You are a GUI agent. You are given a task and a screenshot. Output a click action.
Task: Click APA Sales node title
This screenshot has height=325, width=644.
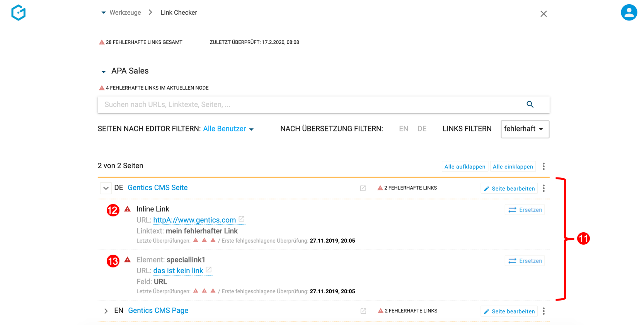[x=130, y=71]
